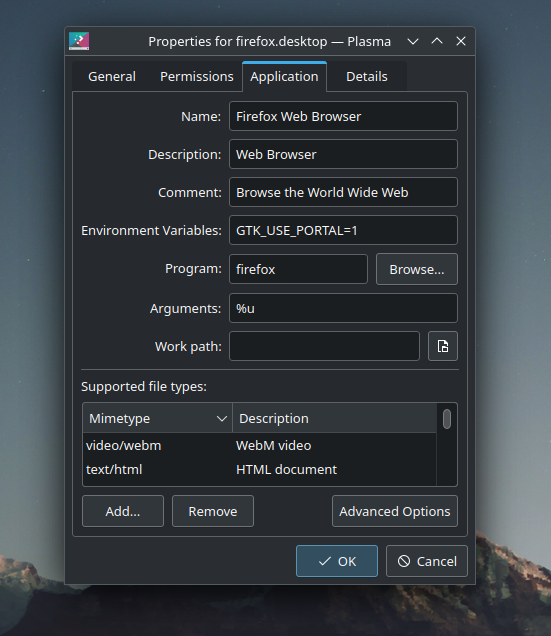Focus the Name field with Firefox Web Browser

point(343,116)
